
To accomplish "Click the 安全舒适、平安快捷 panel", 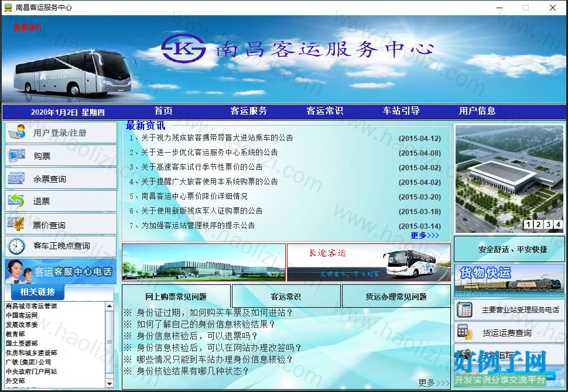I will pyautogui.click(x=509, y=249).
